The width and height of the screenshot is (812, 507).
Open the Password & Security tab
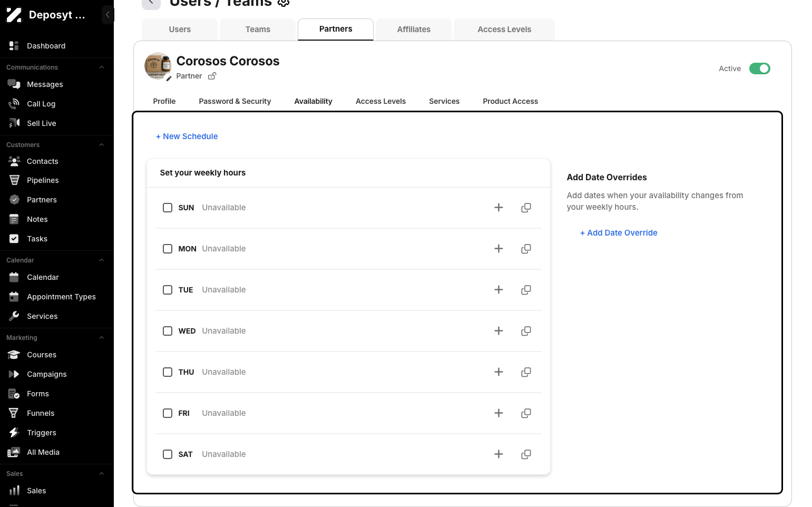coord(235,101)
